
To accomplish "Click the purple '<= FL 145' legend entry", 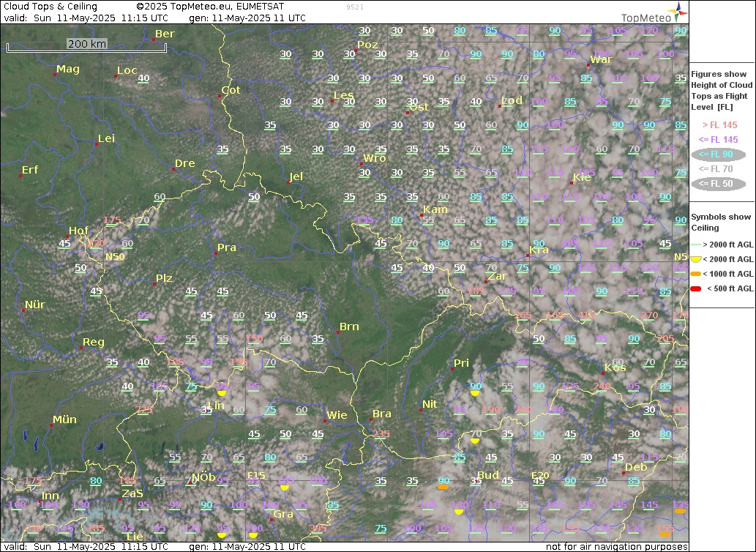I will click(719, 139).
